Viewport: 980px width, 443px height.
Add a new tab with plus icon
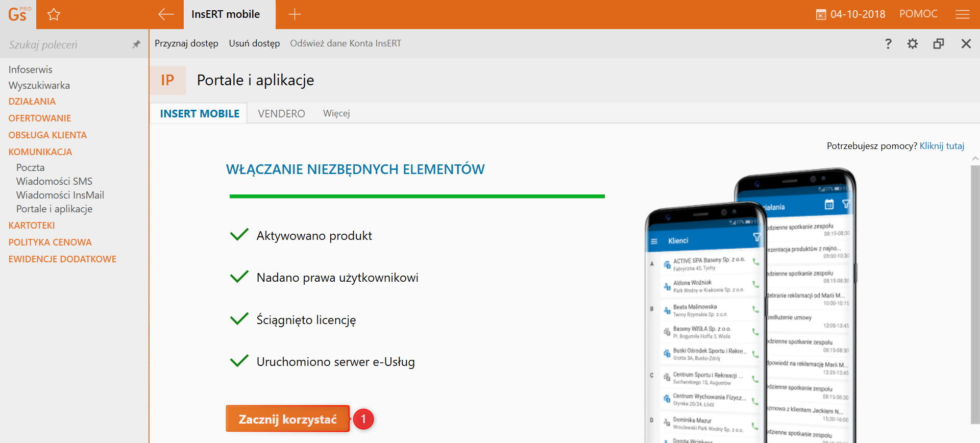point(295,14)
